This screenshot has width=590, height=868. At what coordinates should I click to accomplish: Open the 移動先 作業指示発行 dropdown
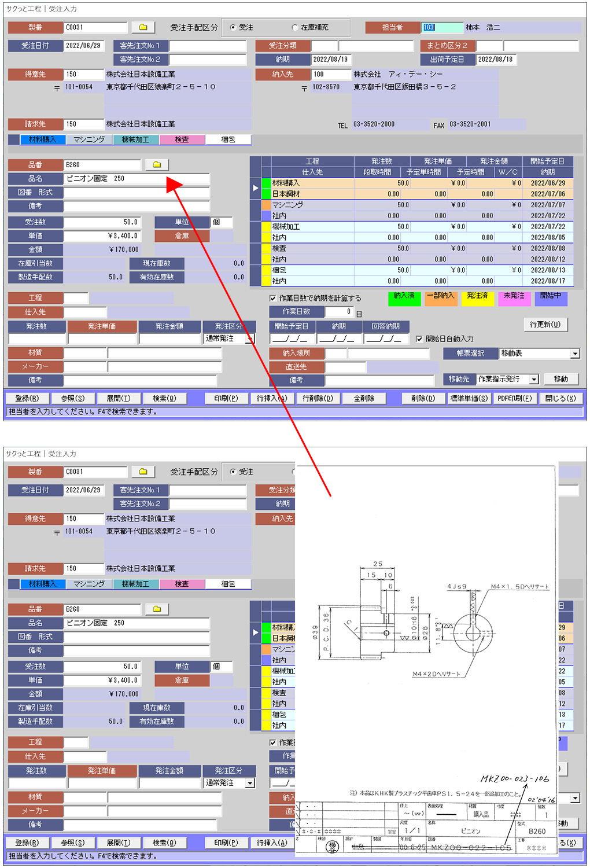pos(534,380)
